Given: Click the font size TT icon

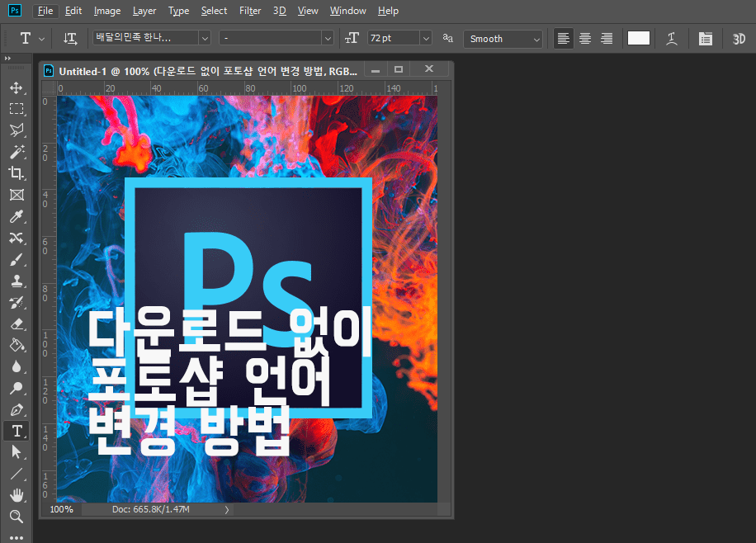Looking at the screenshot, I should pos(352,38).
